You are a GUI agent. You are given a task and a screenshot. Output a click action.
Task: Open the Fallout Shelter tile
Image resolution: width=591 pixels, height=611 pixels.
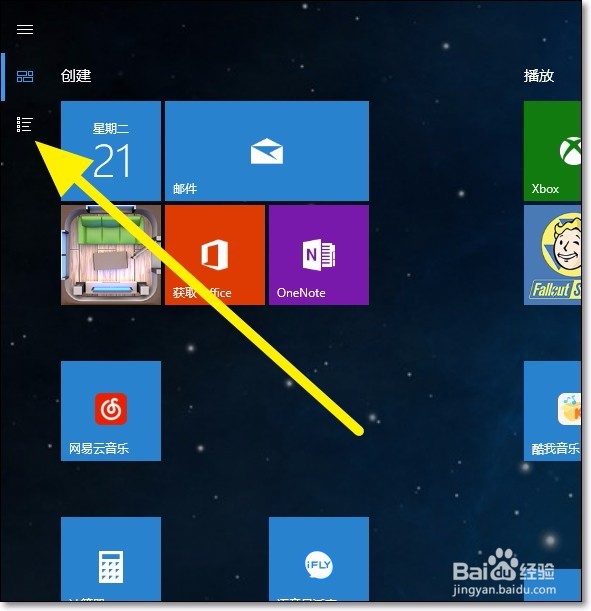click(552, 255)
